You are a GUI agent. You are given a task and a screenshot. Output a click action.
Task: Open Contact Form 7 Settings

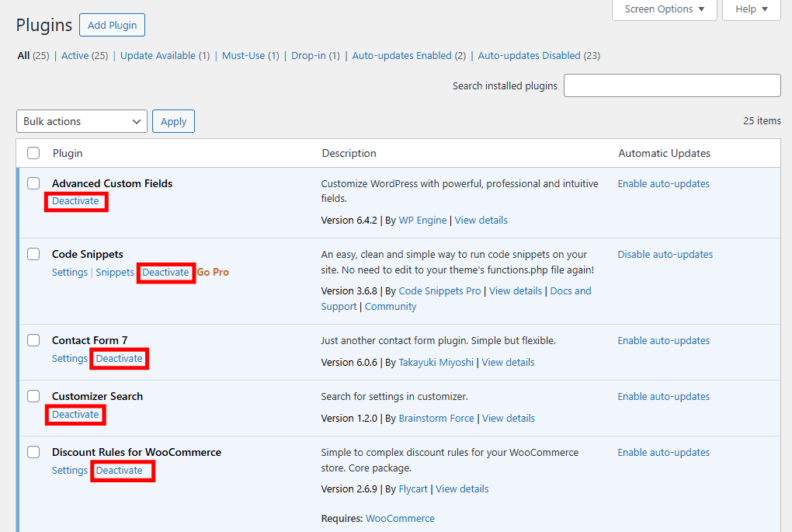click(x=70, y=359)
